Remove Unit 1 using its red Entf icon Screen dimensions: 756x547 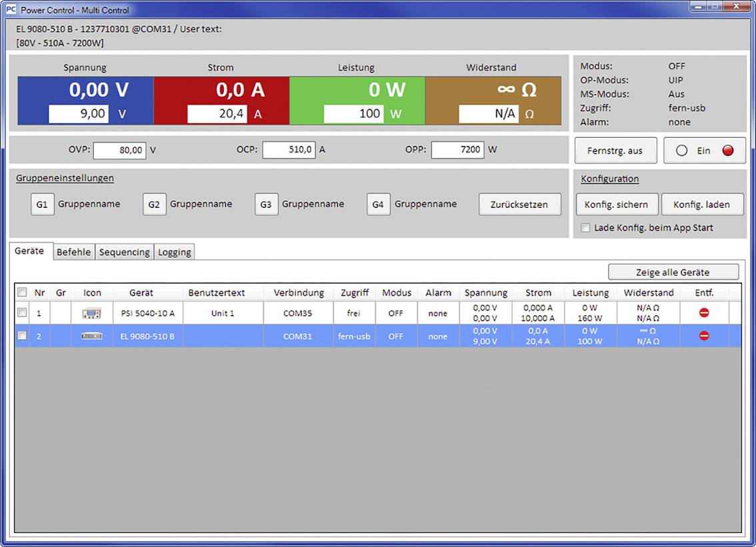pyautogui.click(x=705, y=312)
